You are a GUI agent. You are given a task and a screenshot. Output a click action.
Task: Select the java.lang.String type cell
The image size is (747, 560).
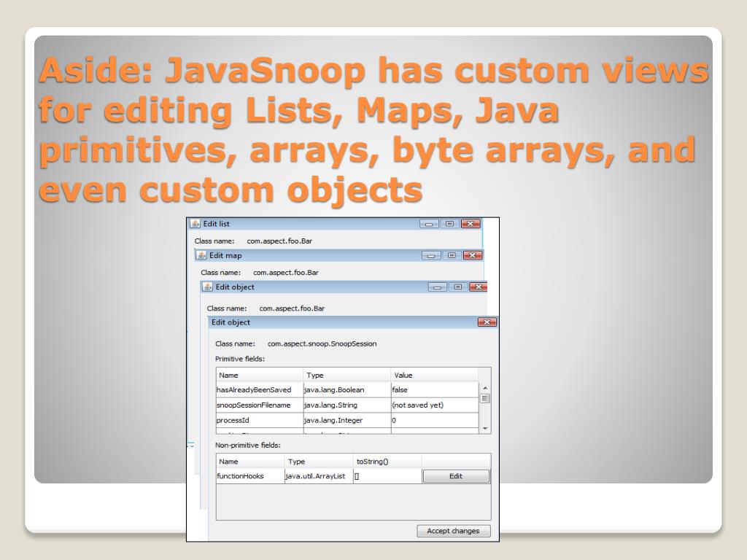(347, 405)
